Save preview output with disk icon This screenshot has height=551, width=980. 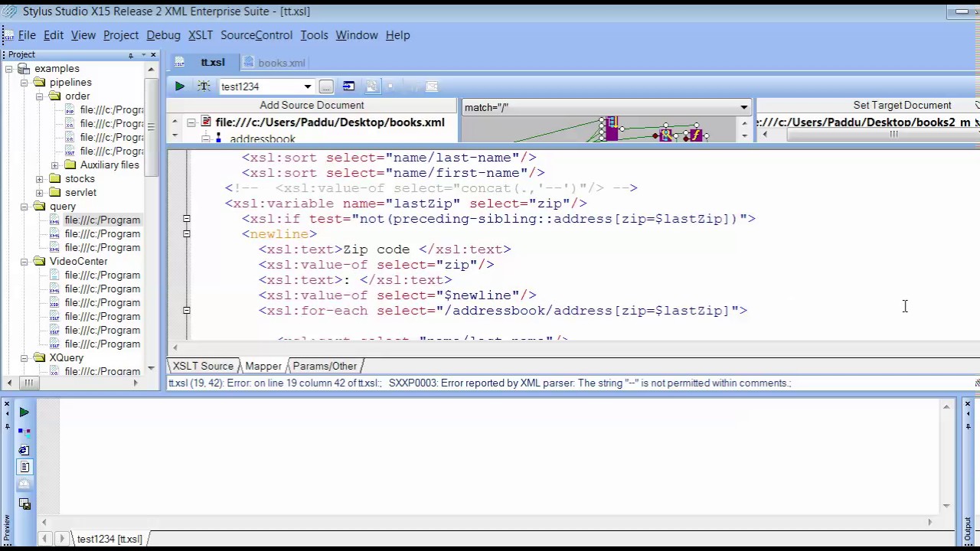(24, 504)
